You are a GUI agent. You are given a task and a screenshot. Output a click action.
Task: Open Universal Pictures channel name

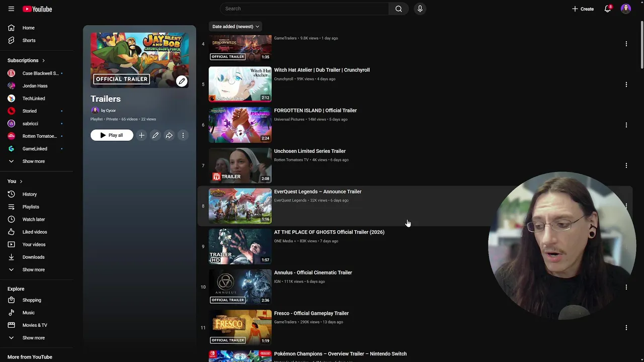tap(289, 120)
